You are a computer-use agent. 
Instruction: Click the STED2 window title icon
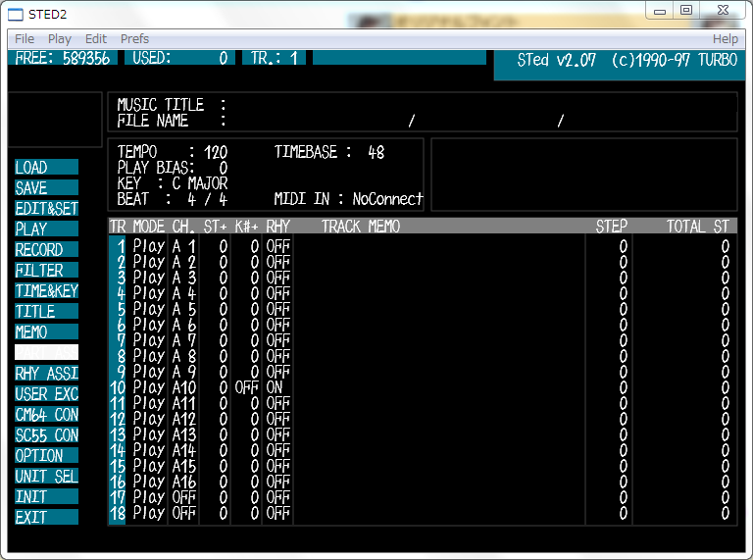(16, 15)
